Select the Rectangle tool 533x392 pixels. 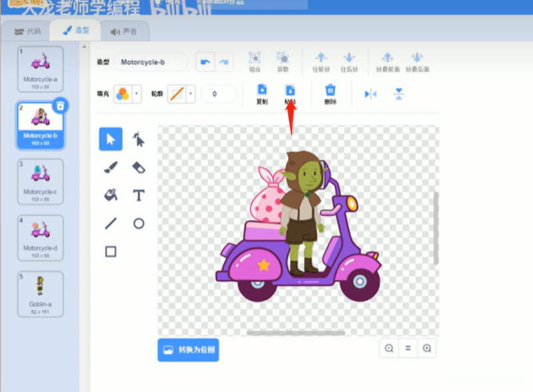110,252
